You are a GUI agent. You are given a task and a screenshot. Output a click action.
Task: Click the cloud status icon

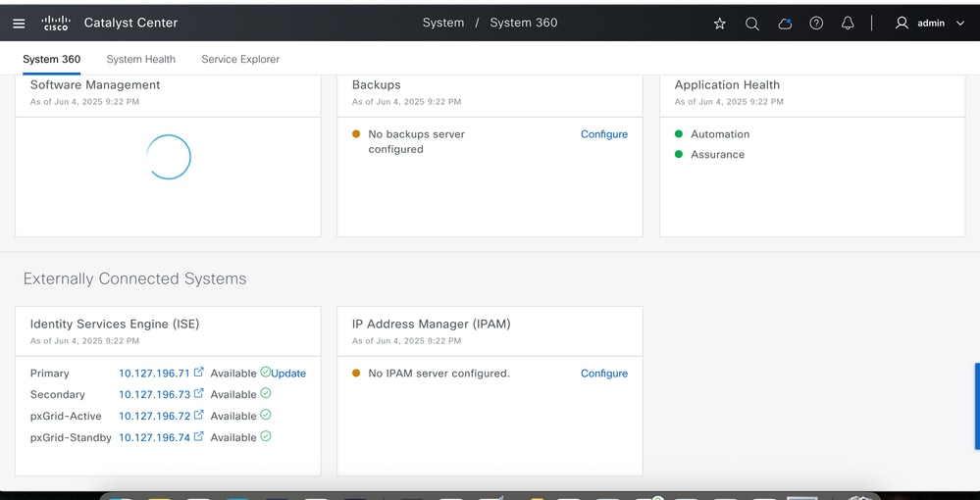785,24
